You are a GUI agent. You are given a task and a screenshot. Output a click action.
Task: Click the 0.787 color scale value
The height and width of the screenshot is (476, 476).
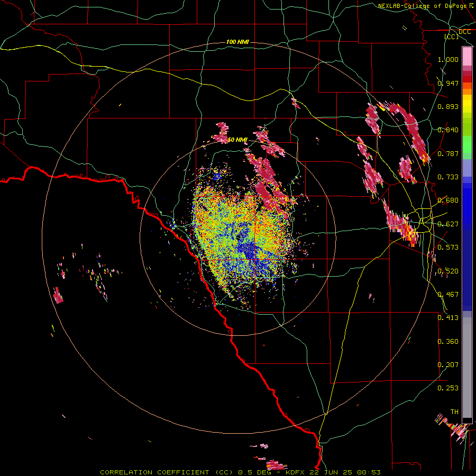click(x=448, y=153)
